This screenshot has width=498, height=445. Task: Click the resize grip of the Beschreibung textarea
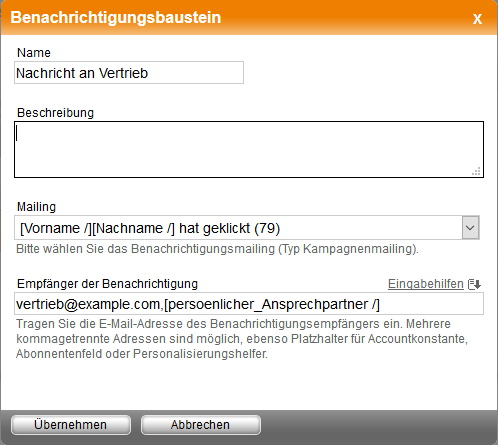476,171
